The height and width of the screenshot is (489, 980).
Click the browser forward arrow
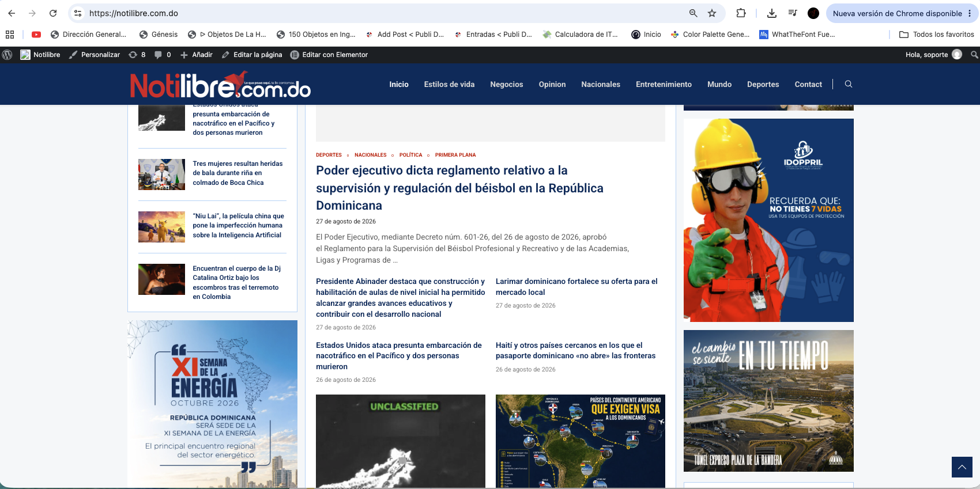(x=32, y=13)
